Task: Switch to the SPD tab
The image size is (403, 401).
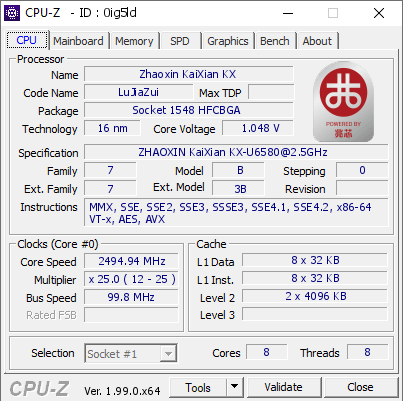Action: click(180, 41)
